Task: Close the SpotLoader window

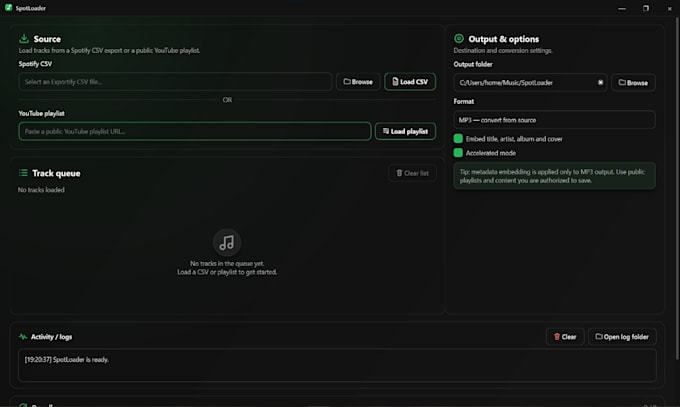Action: tap(669, 8)
